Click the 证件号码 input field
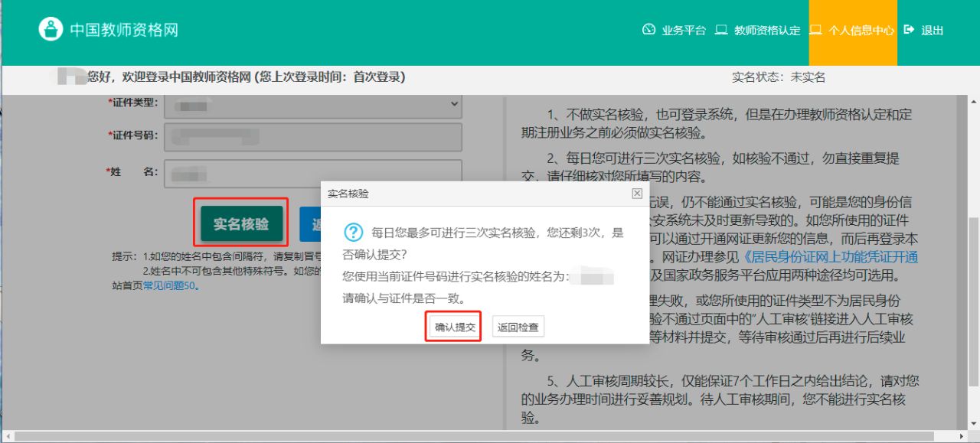This screenshot has width=980, height=443. (x=314, y=137)
